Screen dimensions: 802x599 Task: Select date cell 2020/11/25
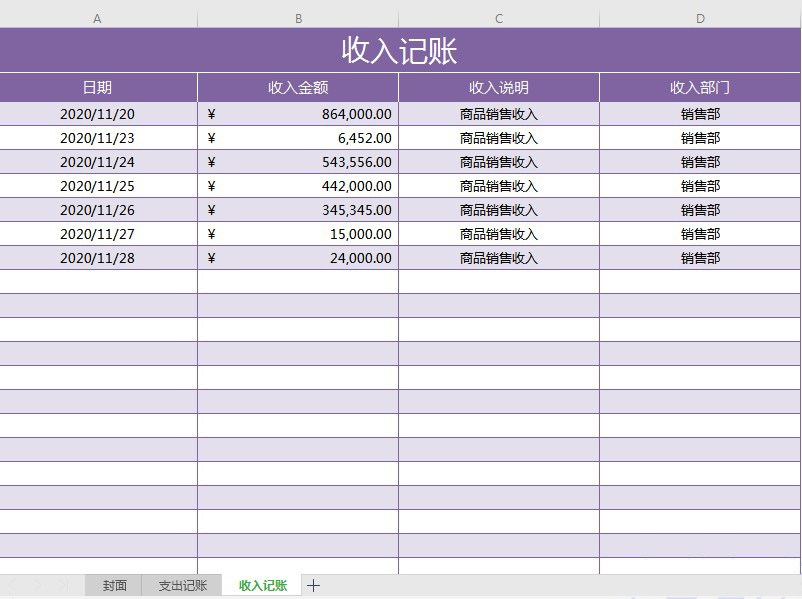(98, 186)
